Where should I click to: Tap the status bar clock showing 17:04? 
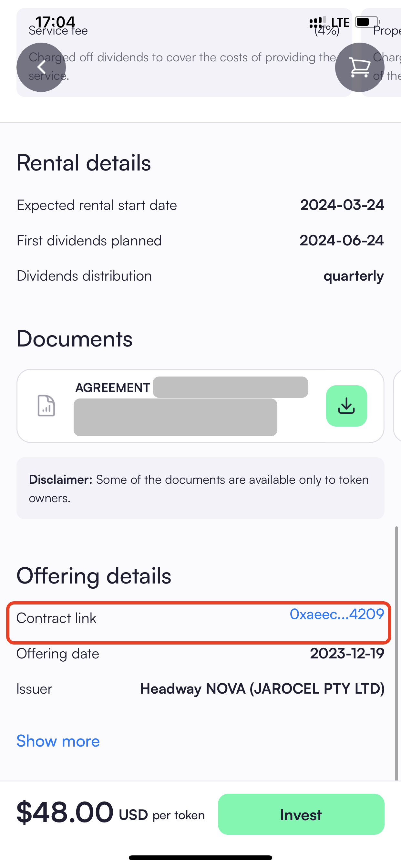(x=55, y=22)
